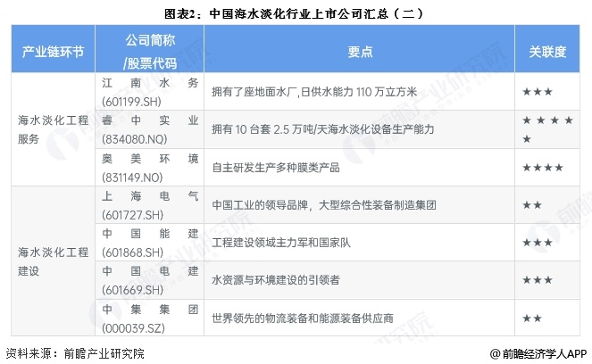Click stock code (831149.NO)
This screenshot has width=592, height=364.
(x=132, y=178)
